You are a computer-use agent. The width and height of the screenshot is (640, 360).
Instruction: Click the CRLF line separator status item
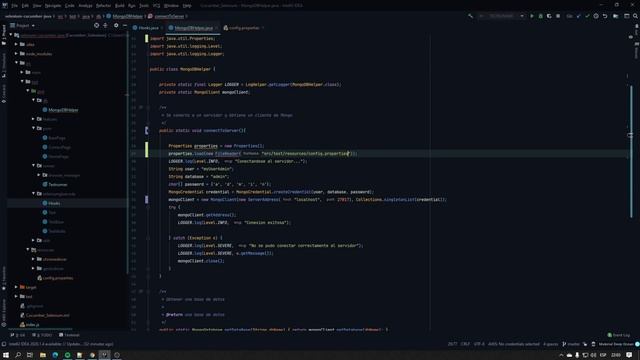click(465, 344)
